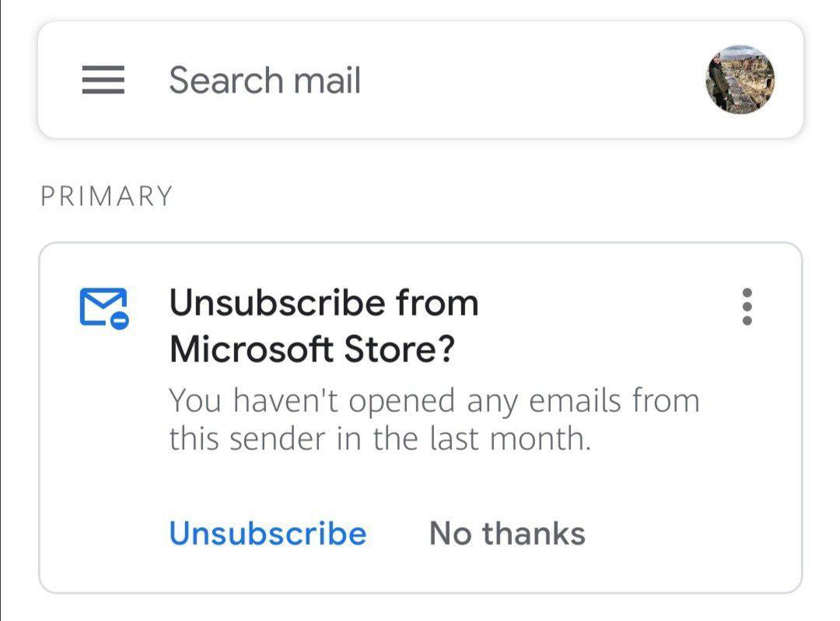Click the "Search mail" placeholder text
Screen dimensions: 840x621
coord(264,81)
